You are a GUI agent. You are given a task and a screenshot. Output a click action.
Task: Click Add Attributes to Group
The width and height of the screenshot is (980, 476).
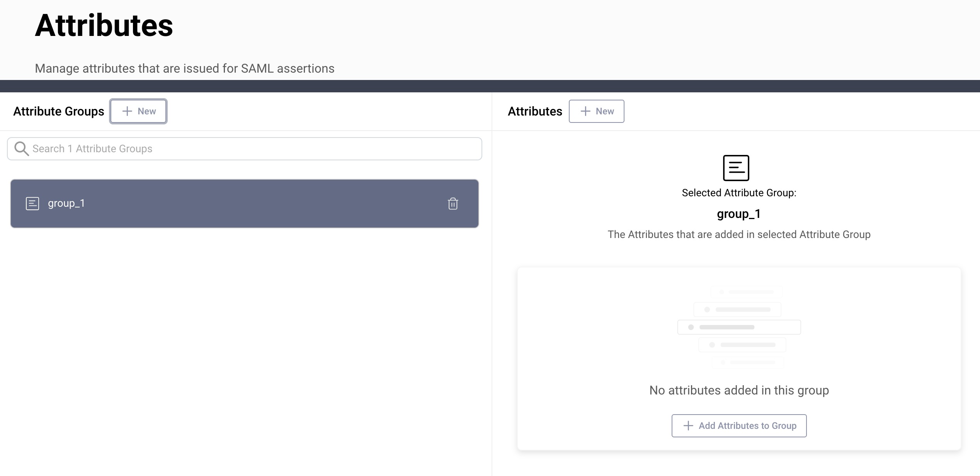pyautogui.click(x=739, y=425)
